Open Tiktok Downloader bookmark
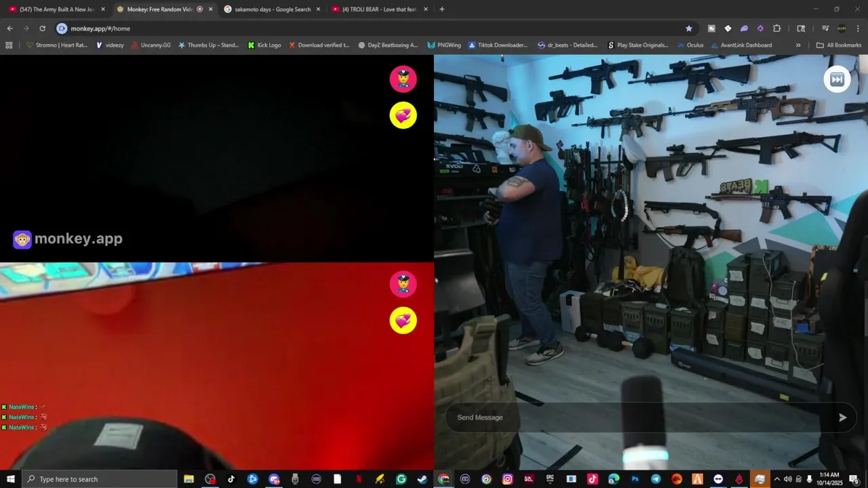The height and width of the screenshot is (488, 868). pos(498,45)
